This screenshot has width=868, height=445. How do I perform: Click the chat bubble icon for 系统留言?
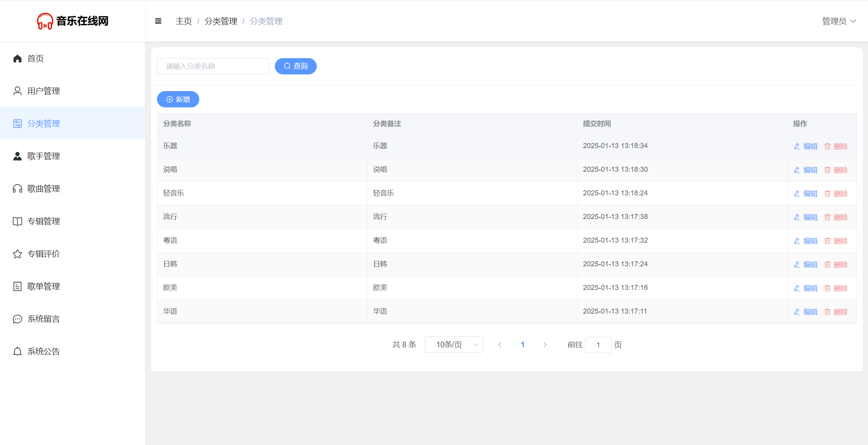(17, 319)
